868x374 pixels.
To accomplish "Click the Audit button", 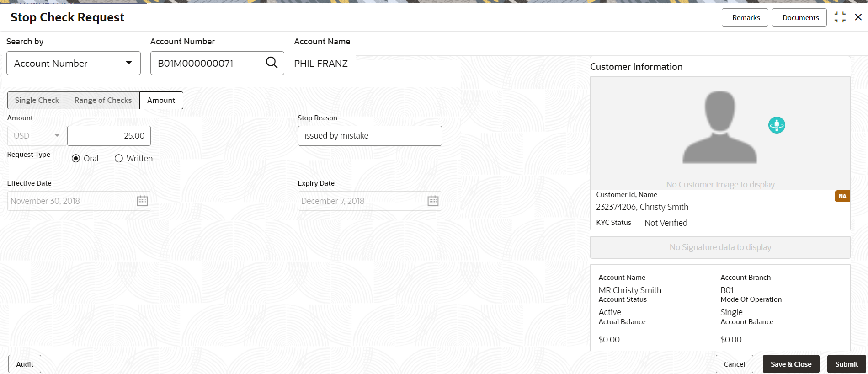I will pyautogui.click(x=25, y=364).
